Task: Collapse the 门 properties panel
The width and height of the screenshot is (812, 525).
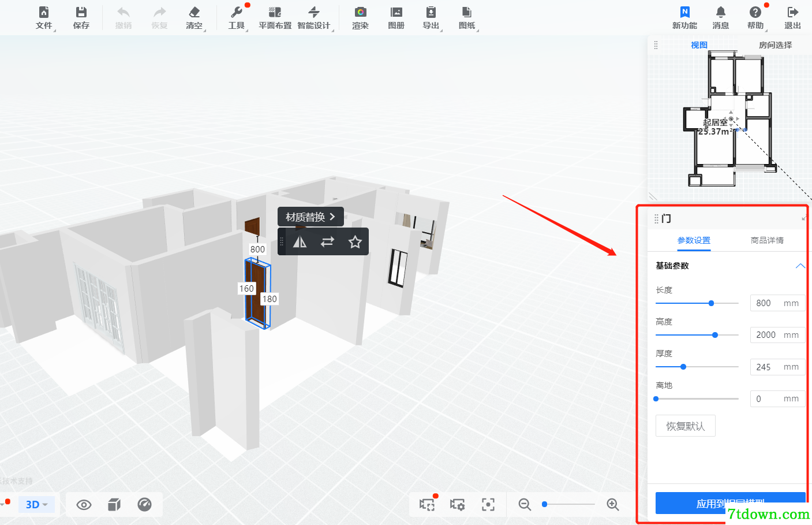Action: [804, 218]
